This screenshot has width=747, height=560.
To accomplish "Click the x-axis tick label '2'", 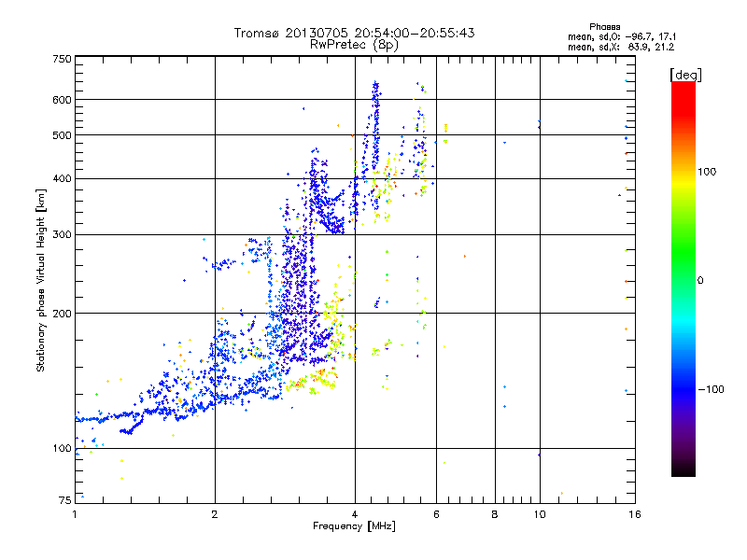I will (x=215, y=514).
